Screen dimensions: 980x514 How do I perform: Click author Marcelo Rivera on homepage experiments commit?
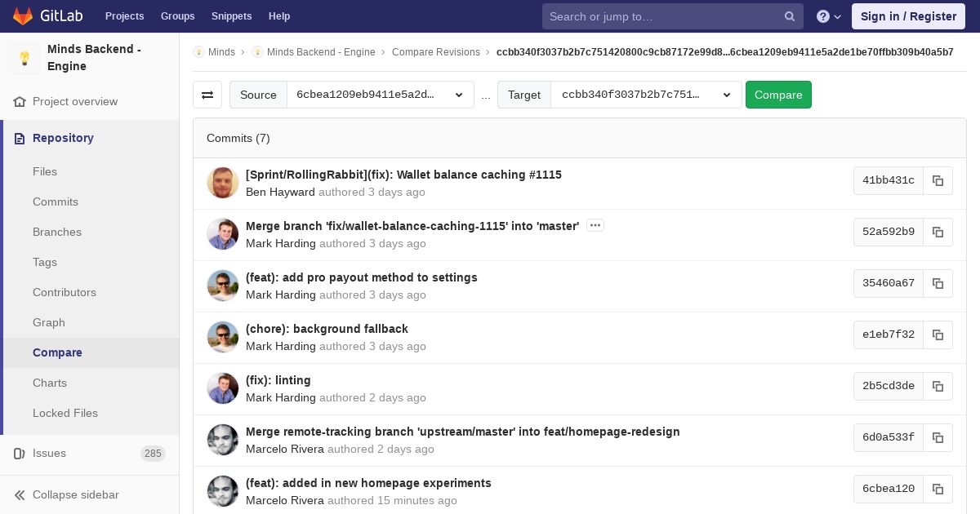(285, 501)
